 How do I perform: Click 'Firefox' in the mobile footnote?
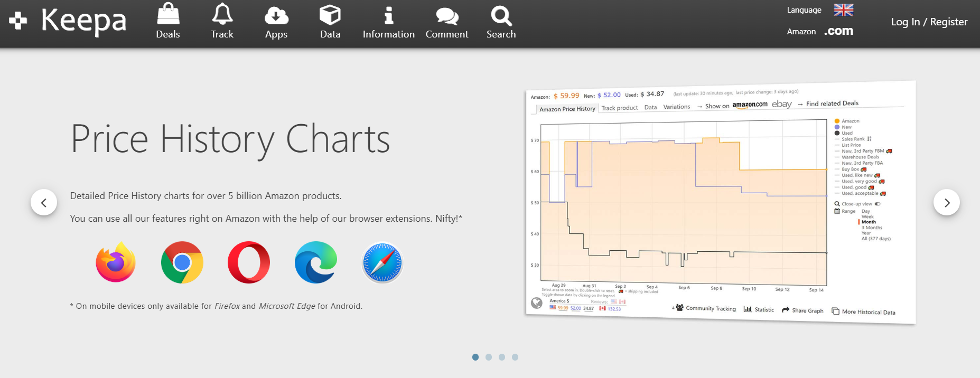click(227, 306)
